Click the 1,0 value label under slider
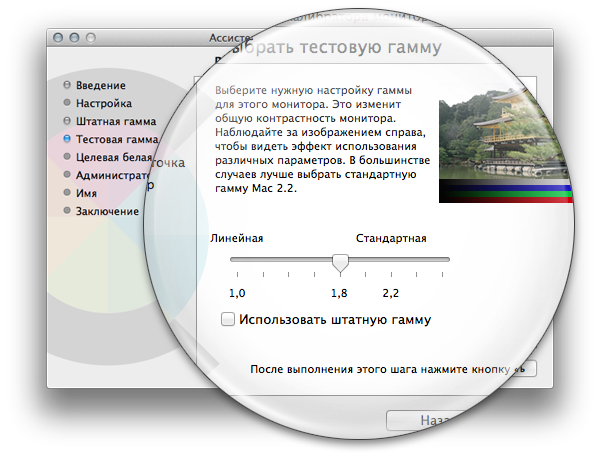The width and height of the screenshot is (600, 453). [x=237, y=293]
